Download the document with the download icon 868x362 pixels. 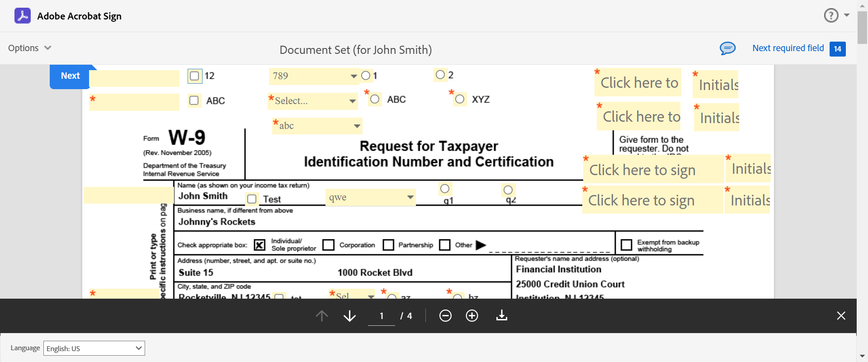point(502,315)
